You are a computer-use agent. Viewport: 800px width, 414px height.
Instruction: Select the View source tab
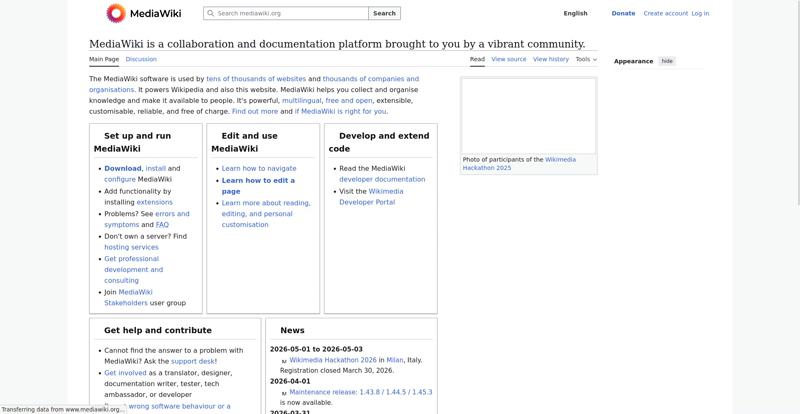coord(508,59)
